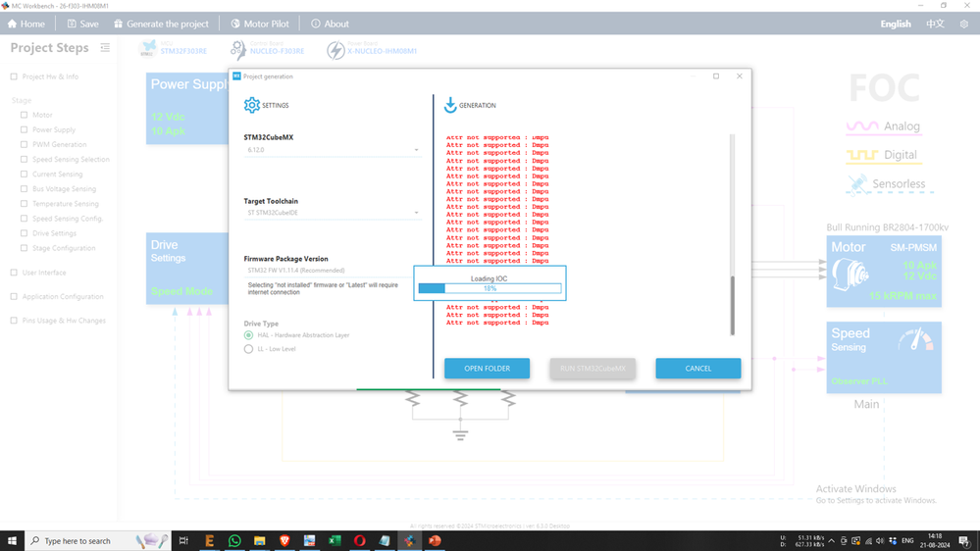Toggle the Motor step checkbox
This screenshot has height=551, width=980.
click(x=24, y=115)
